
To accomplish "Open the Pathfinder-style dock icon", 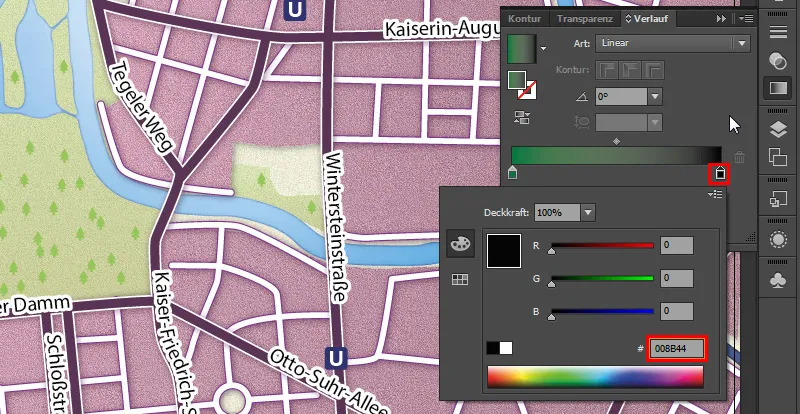I will [x=778, y=199].
